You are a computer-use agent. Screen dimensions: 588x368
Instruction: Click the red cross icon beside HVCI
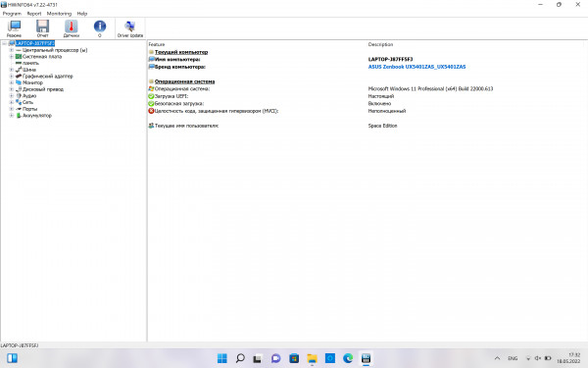pyautogui.click(x=151, y=111)
